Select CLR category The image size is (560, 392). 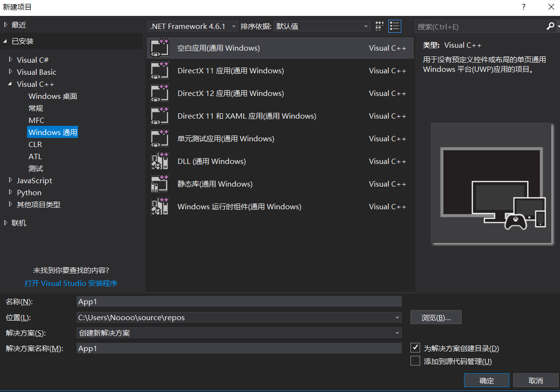pos(35,144)
